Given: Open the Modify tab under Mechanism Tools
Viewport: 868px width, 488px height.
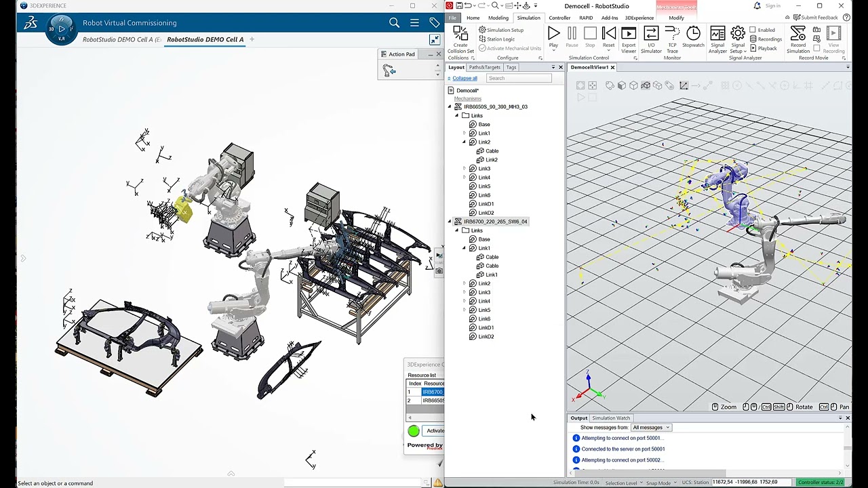Looking at the screenshot, I should [x=676, y=18].
